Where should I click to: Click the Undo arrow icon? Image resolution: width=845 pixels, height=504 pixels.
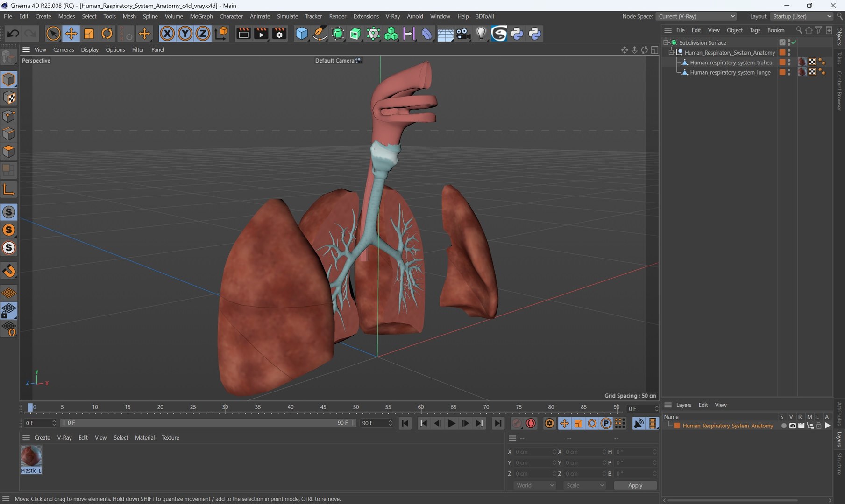click(x=13, y=34)
